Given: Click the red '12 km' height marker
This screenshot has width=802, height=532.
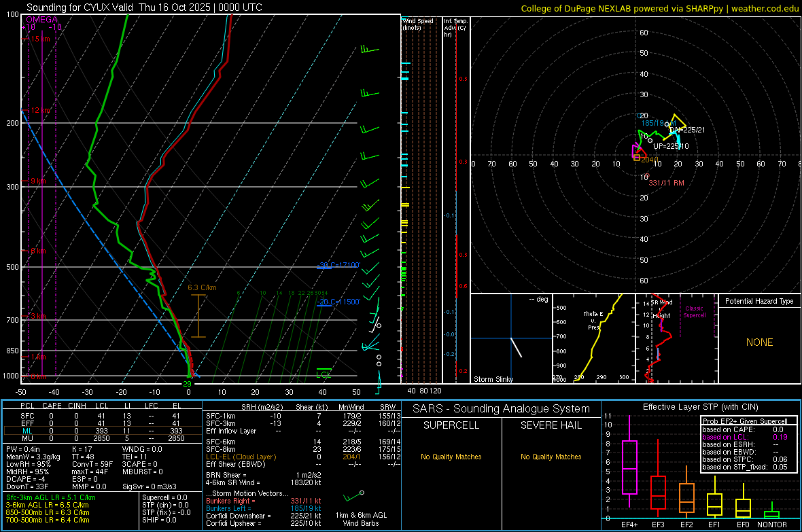Looking at the screenshot, I should (40, 110).
